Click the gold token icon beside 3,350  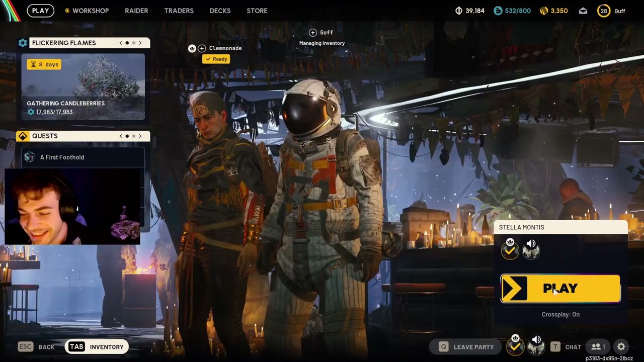coord(544,11)
